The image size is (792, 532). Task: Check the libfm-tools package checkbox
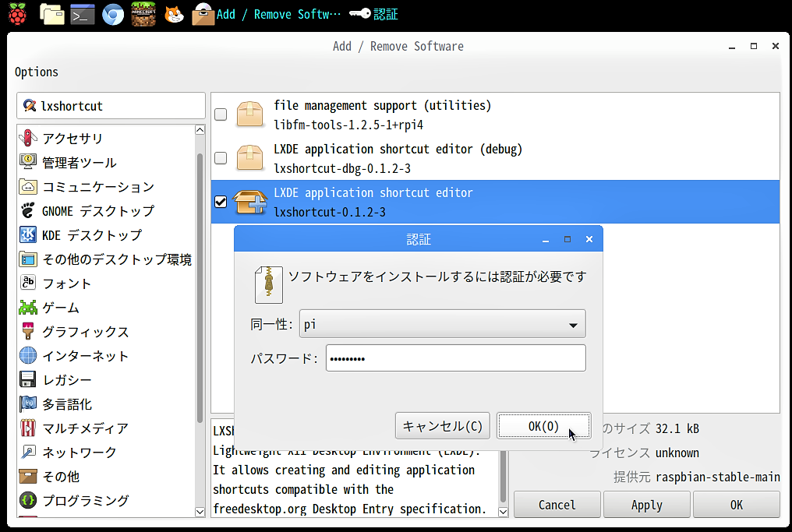(x=221, y=115)
